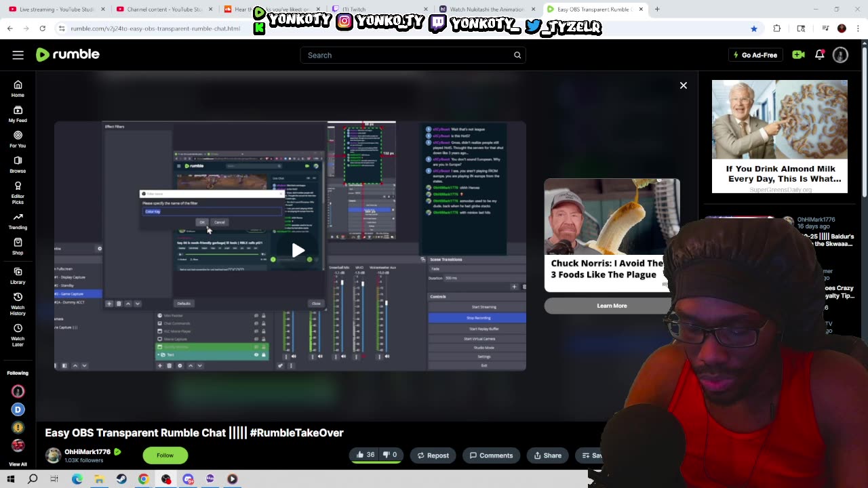Go back in browser history
This screenshot has width=868, height=488.
coord(9,28)
